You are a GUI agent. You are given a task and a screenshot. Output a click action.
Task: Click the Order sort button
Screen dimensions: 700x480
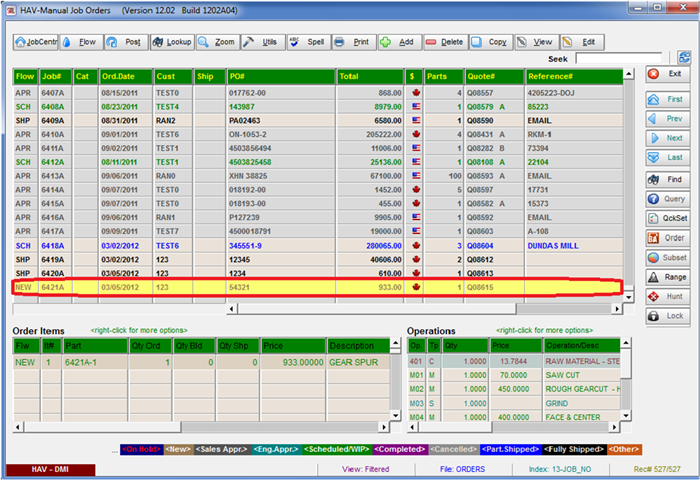(667, 238)
